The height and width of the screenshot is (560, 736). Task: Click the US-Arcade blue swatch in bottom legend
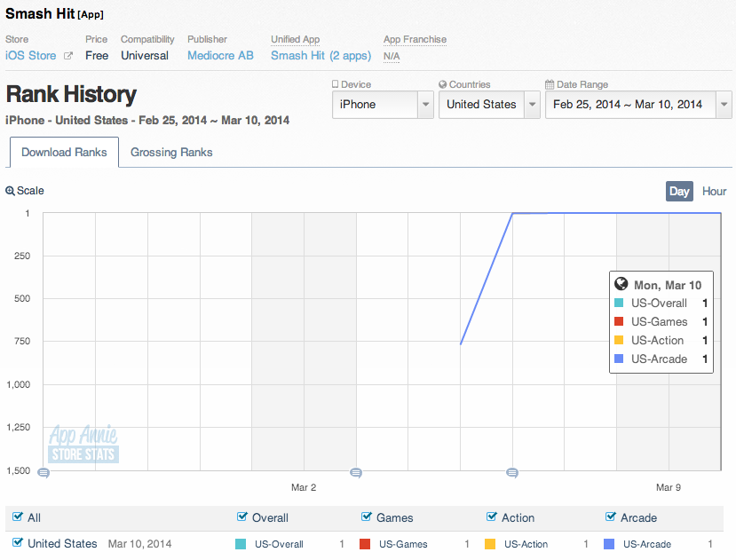click(x=609, y=544)
